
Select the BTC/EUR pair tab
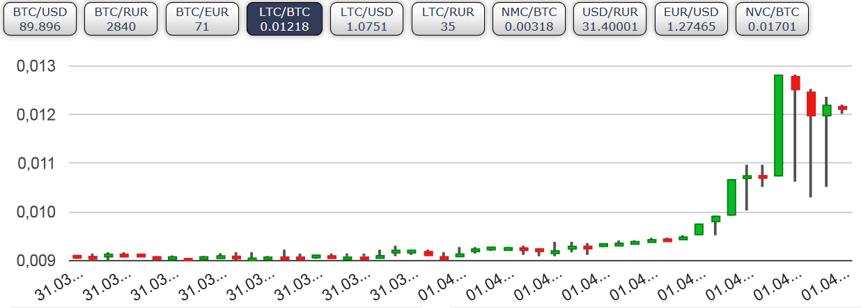tap(202, 19)
